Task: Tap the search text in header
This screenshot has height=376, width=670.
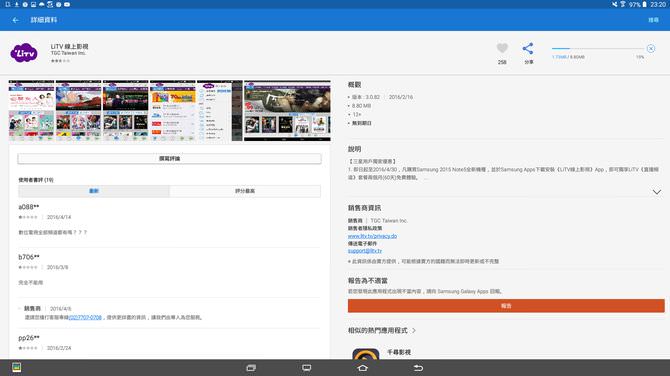Action: coord(653,20)
